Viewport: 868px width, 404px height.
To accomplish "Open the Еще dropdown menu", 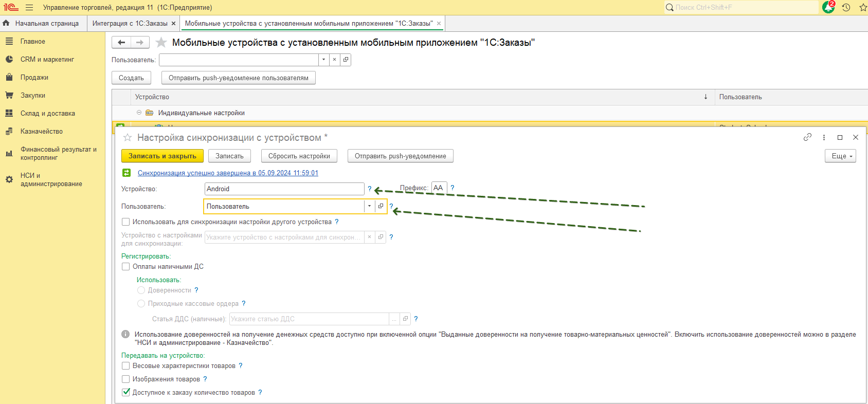I will click(840, 156).
